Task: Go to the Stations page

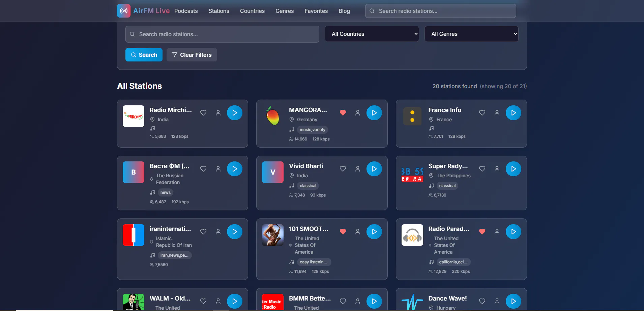Action: (x=219, y=11)
